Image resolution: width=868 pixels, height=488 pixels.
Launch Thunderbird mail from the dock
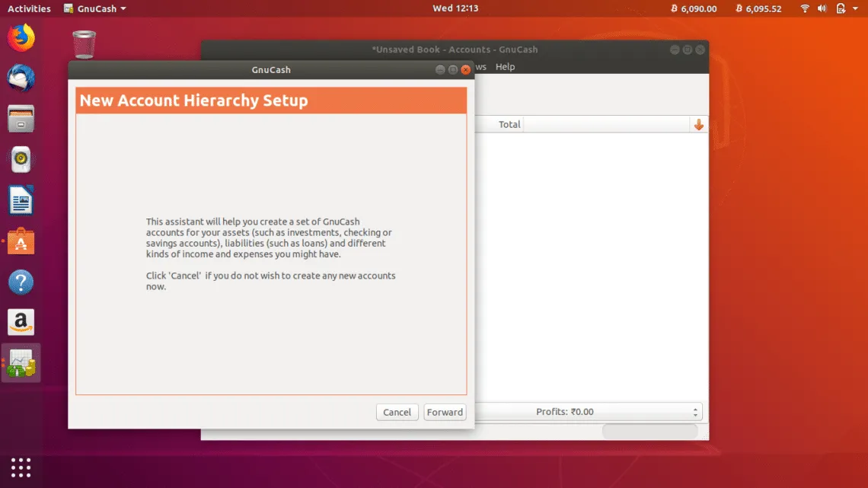tap(21, 78)
